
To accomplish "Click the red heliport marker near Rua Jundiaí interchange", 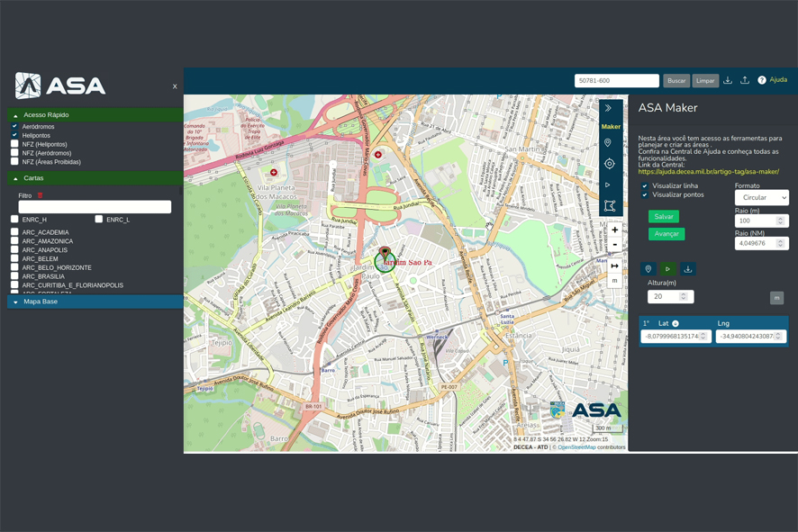I will [377, 155].
